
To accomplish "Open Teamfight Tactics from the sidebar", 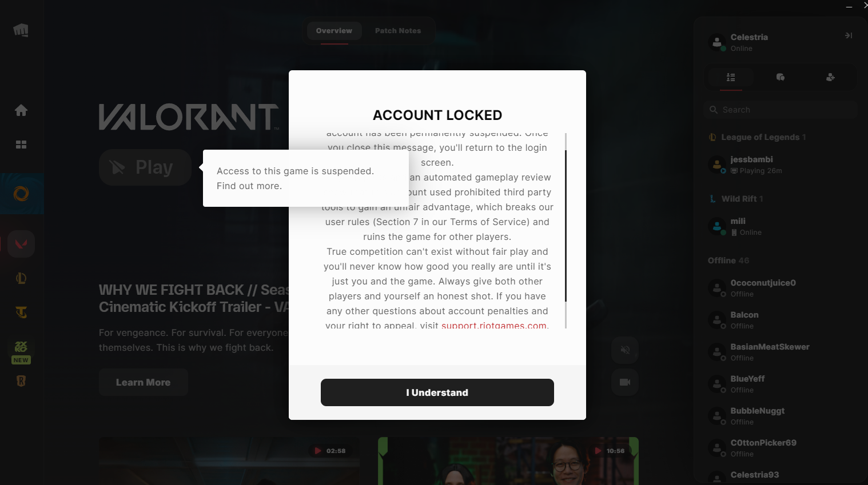I will point(21,312).
